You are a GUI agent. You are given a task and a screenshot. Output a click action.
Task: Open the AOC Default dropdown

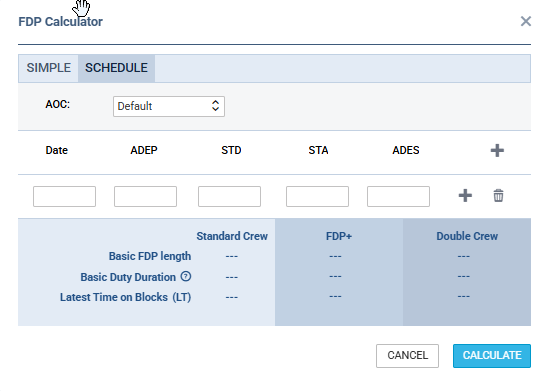pyautogui.click(x=169, y=106)
